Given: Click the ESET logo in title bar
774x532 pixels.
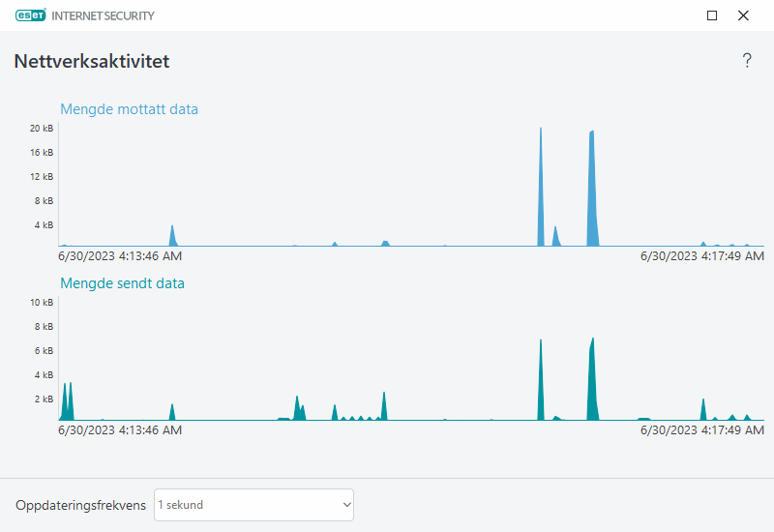Looking at the screenshot, I should click(30, 15).
